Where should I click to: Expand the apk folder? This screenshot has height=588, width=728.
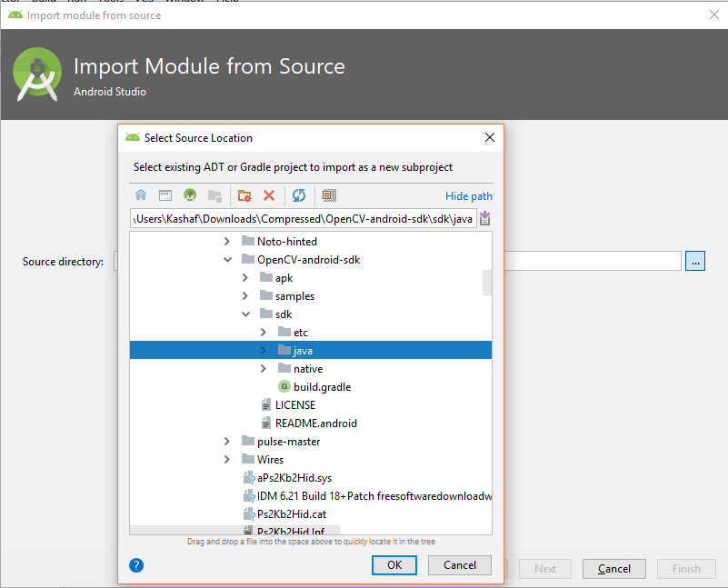pyautogui.click(x=245, y=277)
